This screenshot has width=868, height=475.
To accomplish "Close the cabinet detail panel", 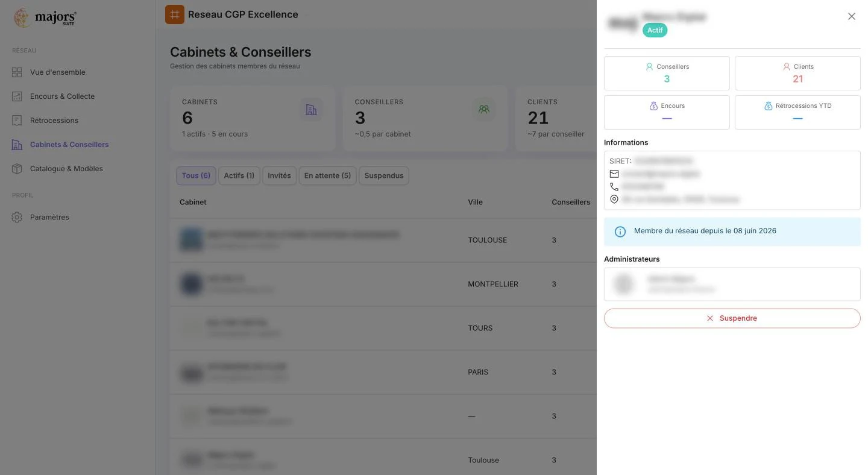I will tap(851, 16).
